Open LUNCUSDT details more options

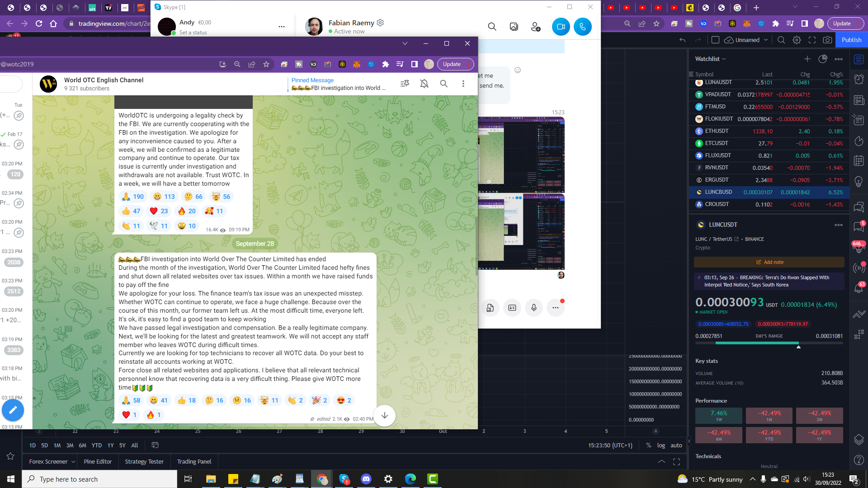(839, 225)
